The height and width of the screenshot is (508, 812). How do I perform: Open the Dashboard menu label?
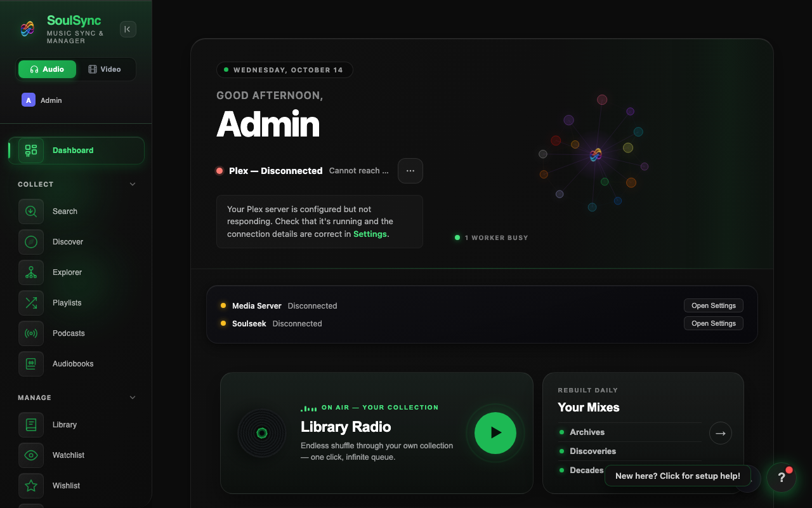(x=73, y=150)
